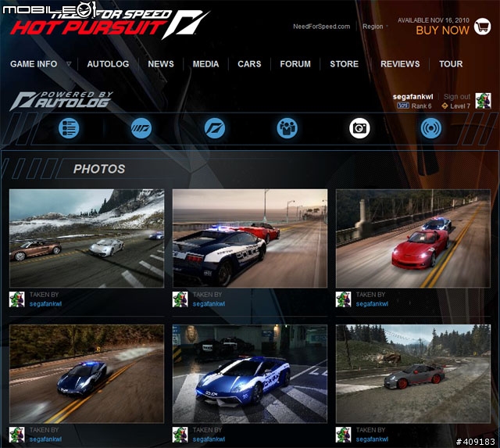Click avatar under garage Lamborghini photo

click(x=180, y=435)
